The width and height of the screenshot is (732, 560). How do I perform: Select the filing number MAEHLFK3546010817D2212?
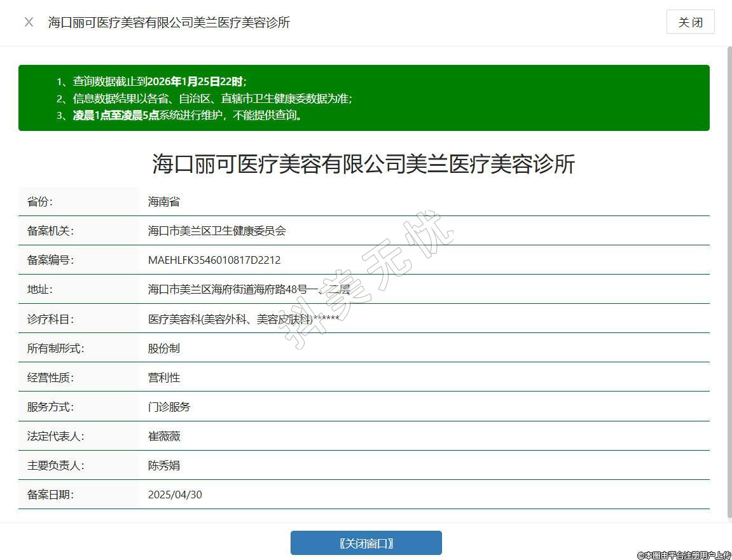pos(214,260)
